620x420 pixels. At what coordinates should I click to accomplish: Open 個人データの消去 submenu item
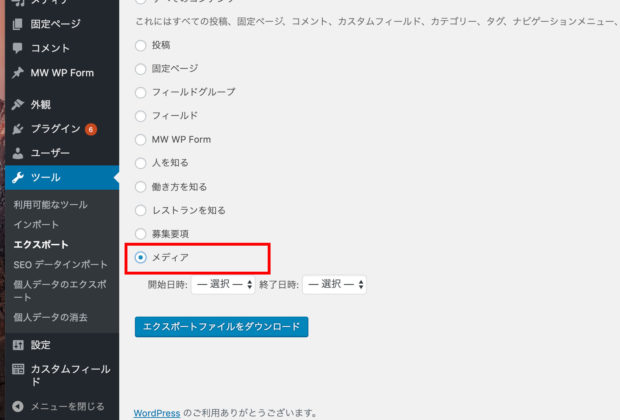point(50,317)
